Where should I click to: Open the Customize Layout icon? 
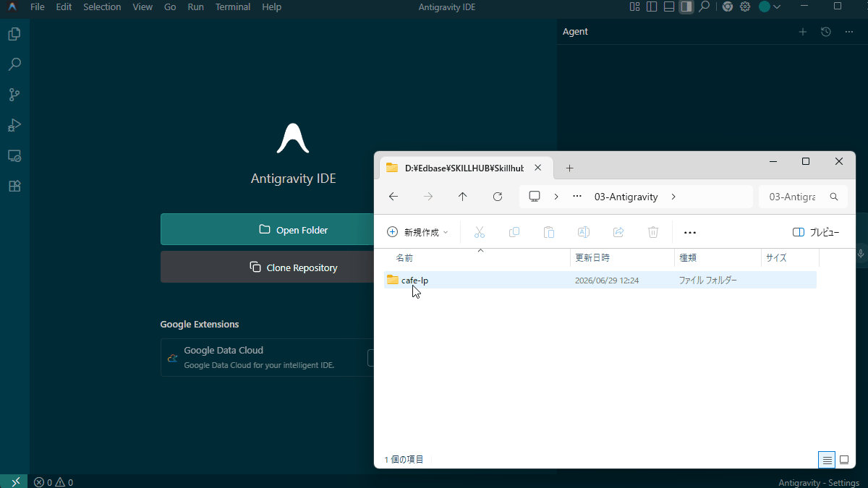[x=634, y=7]
